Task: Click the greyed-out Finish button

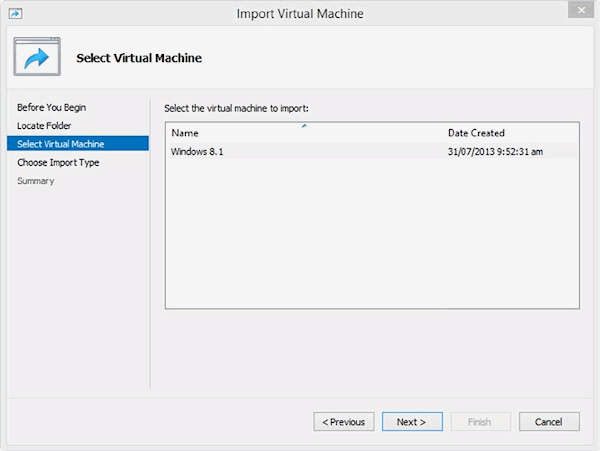Action: click(479, 422)
